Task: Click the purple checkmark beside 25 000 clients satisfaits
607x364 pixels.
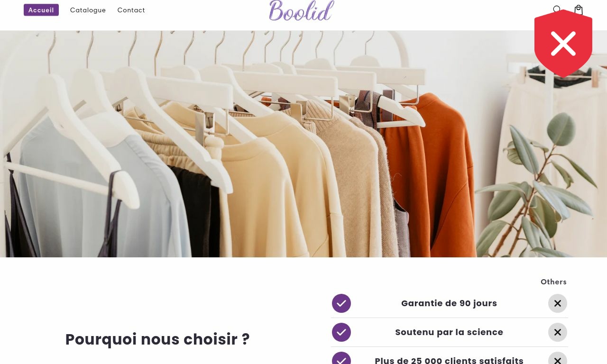Action: point(341,358)
